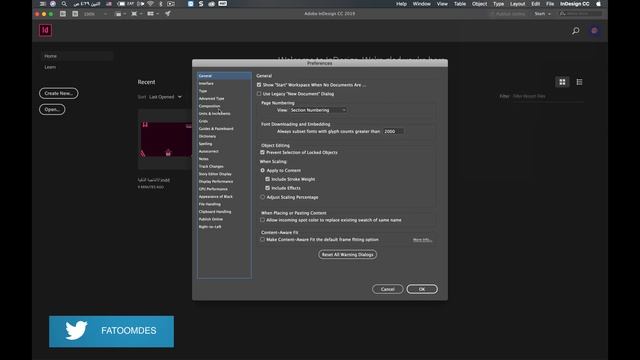Open the arrange documents toolbar icon
640x360 pixels.
[152, 14]
